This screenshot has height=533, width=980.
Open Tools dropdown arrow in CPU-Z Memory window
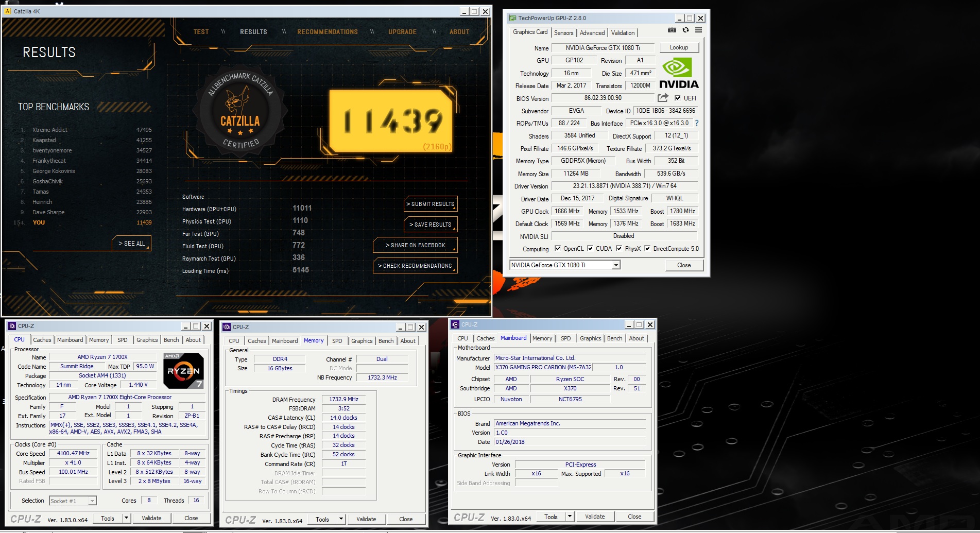tap(341, 519)
